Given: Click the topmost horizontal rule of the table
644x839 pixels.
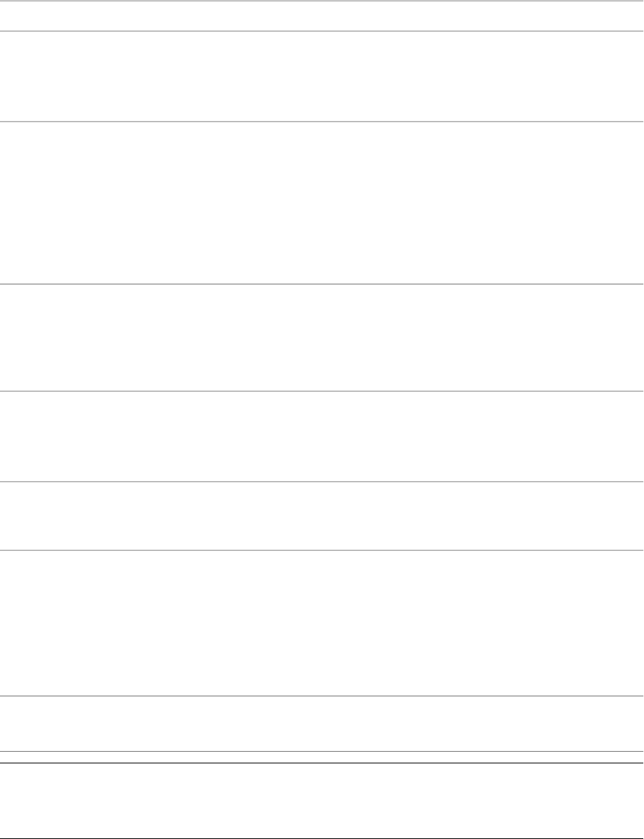Looking at the screenshot, I should (x=322, y=1).
